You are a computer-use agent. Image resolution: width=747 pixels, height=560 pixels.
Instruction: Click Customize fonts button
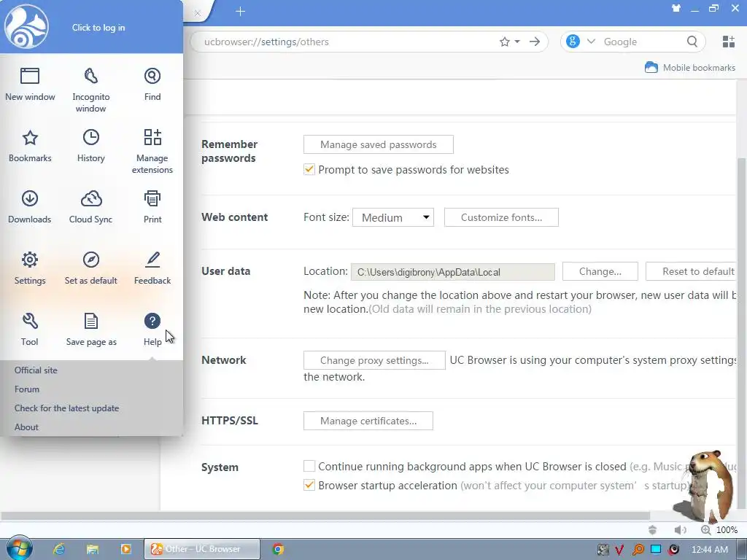click(x=501, y=217)
